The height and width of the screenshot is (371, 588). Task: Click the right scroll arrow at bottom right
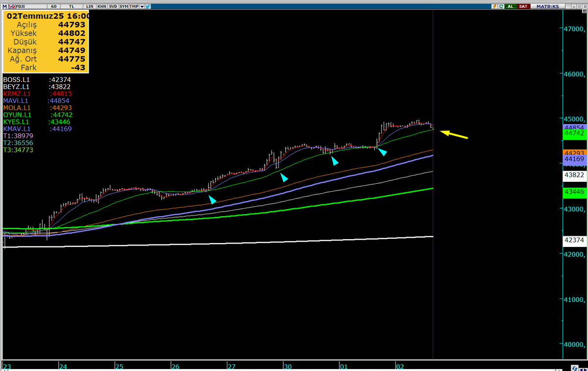point(586,369)
